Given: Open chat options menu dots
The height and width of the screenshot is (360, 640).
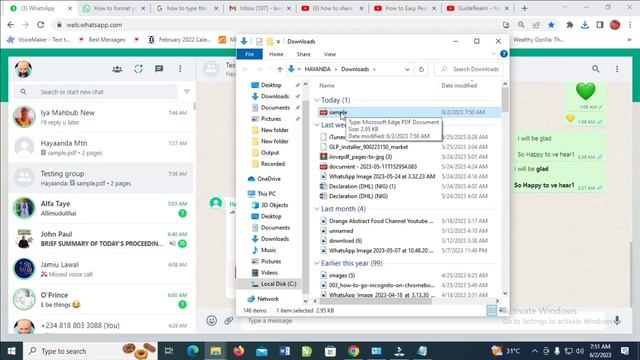Looking at the screenshot, I should [617, 69].
